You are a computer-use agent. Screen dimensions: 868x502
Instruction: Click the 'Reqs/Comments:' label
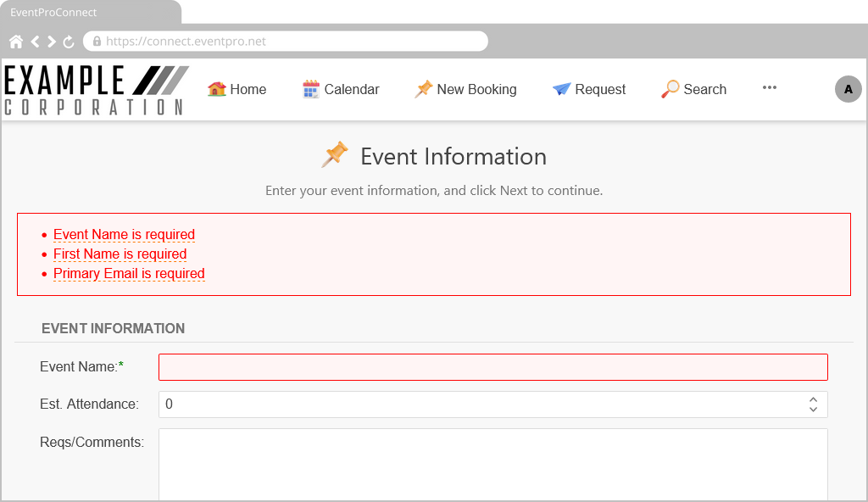(x=92, y=442)
